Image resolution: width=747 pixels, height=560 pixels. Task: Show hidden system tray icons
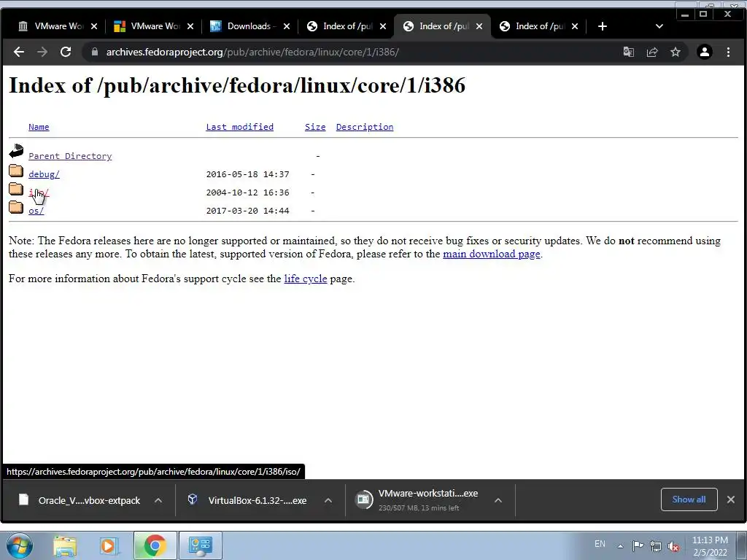point(620,546)
